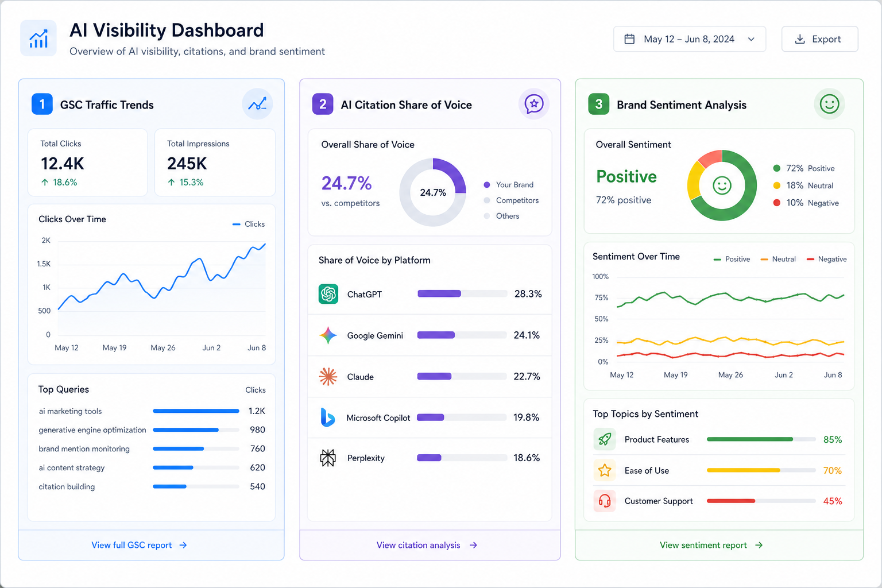This screenshot has height=588, width=882.
Task: Click the Clicks column header in Top Queries
Action: point(256,390)
